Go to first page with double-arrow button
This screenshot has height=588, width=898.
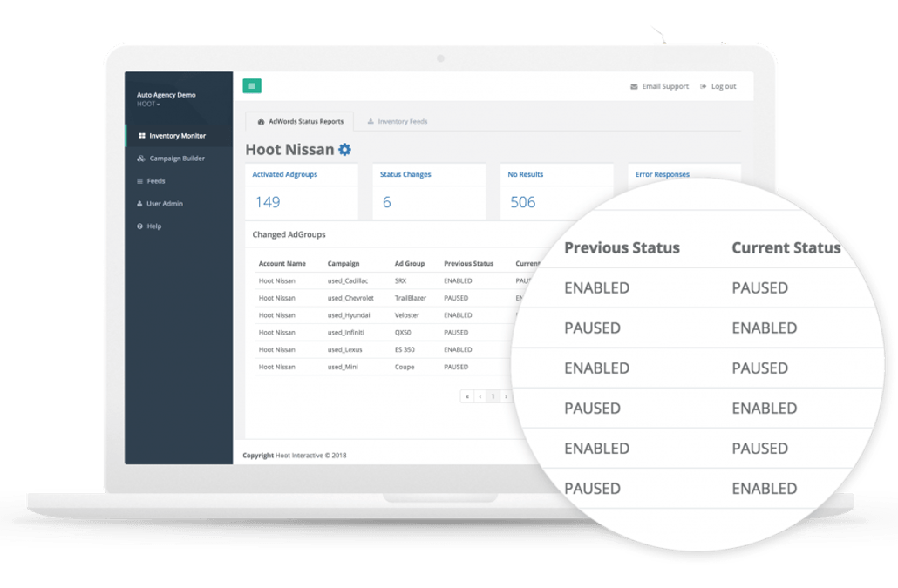[467, 396]
